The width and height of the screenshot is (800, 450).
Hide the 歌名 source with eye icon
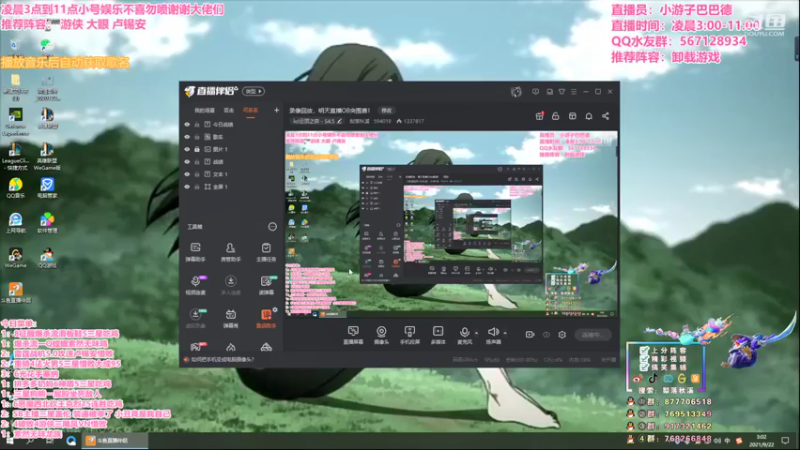(x=187, y=137)
